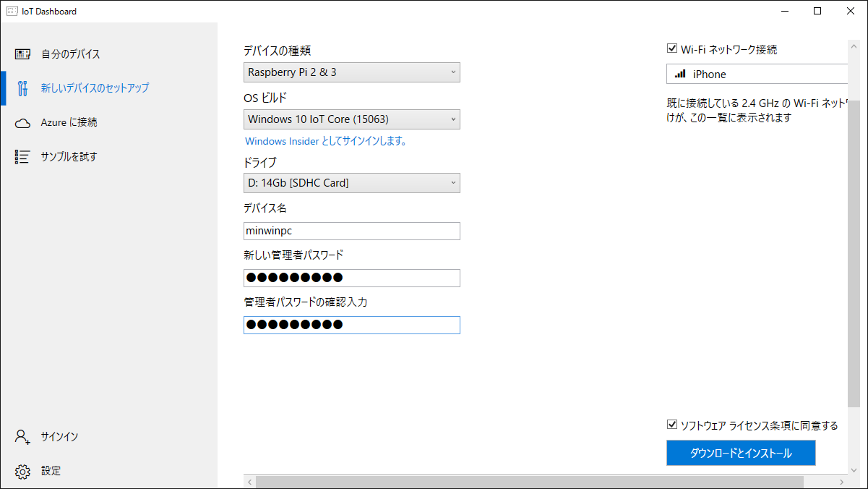The width and height of the screenshot is (868, 489).
Task: Click the horizontal scrollbar thumb at bottom
Action: click(x=529, y=482)
